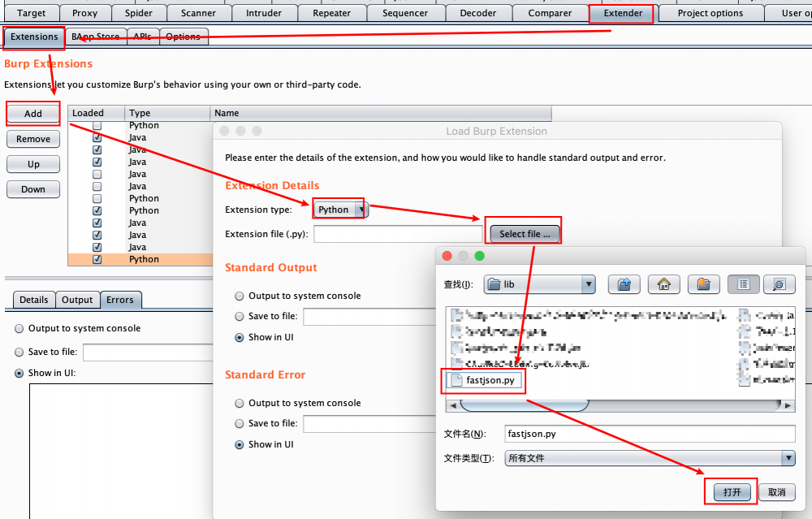Choose Standard Error 'Save to file' radio
812x519 pixels.
(x=240, y=424)
